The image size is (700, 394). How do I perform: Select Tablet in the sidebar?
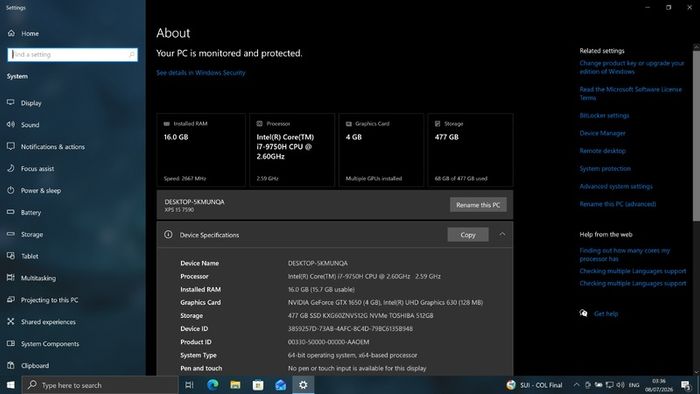tap(23, 256)
